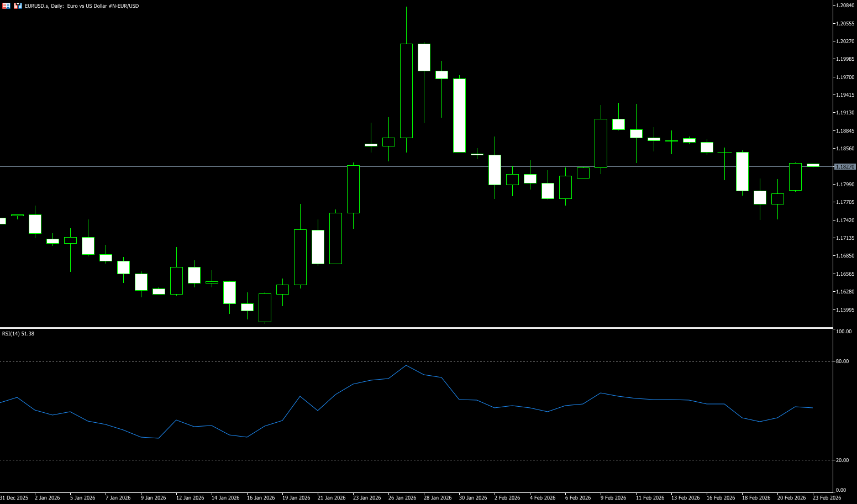Select the most recent candle at right edge
Screen dimensions: 857x504
click(813, 165)
